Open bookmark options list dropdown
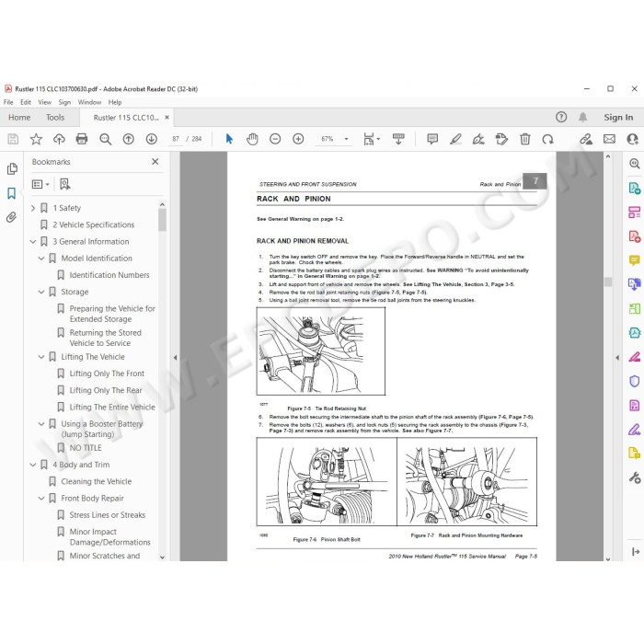The height and width of the screenshot is (644, 644). click(40, 184)
